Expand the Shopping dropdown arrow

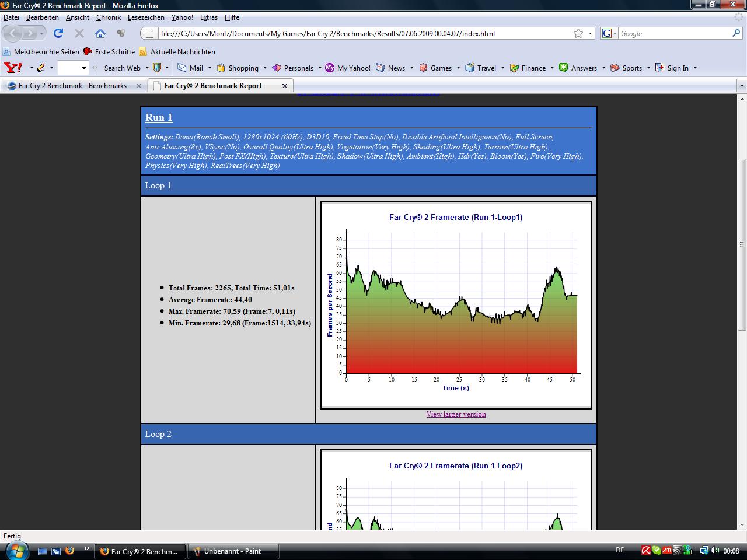tap(265, 68)
